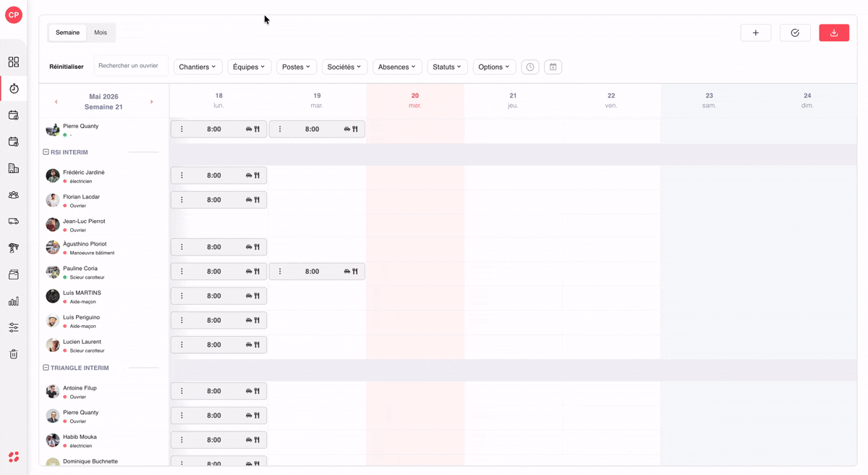Select Sunday 24 column header

807,101
